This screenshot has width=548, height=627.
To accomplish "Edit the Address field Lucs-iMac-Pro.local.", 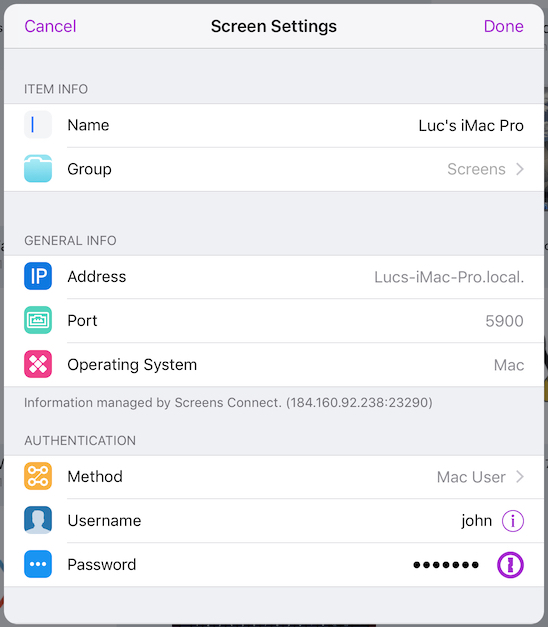I will pos(449,277).
